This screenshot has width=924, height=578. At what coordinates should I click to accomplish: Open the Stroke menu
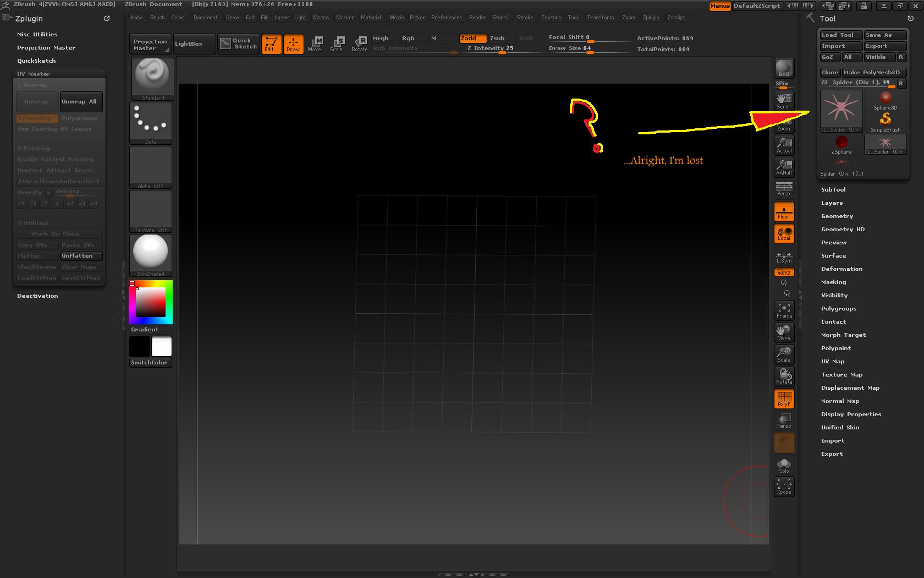525,18
